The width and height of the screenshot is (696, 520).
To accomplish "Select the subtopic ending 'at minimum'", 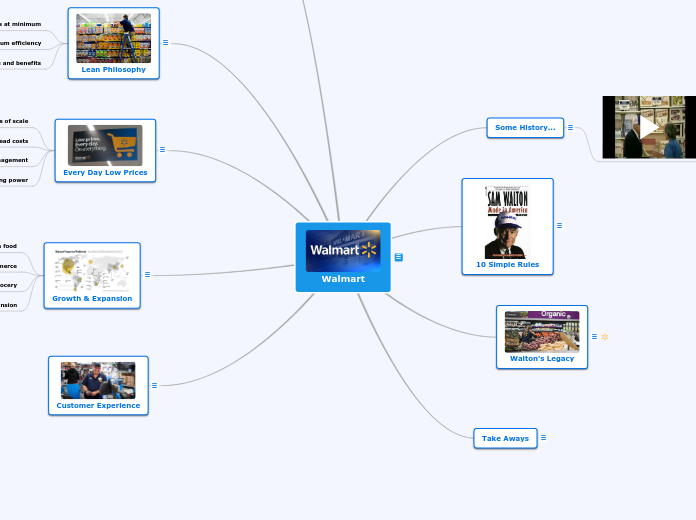I will 20,24.
